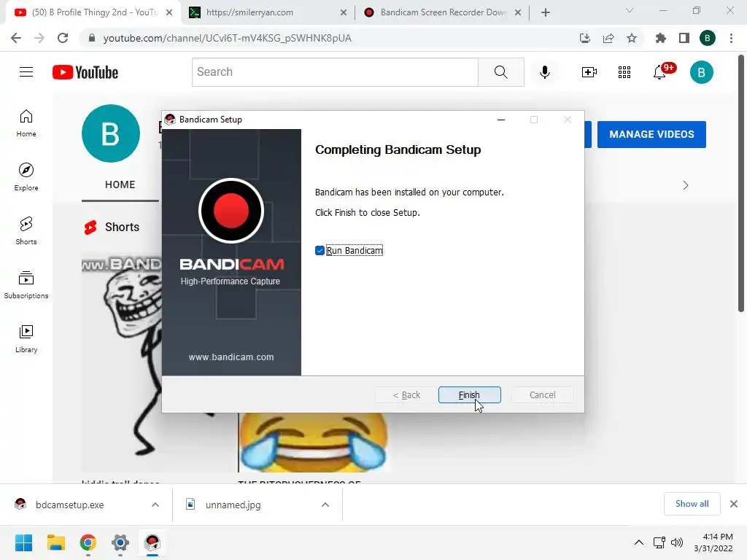Image resolution: width=747 pixels, height=560 pixels.
Task: Go back in Chrome
Action: [16, 38]
